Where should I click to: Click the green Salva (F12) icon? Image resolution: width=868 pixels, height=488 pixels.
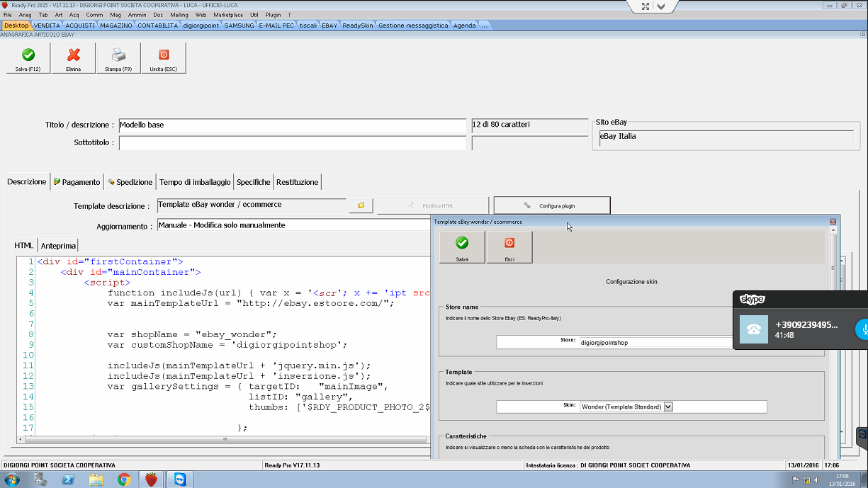click(x=28, y=55)
